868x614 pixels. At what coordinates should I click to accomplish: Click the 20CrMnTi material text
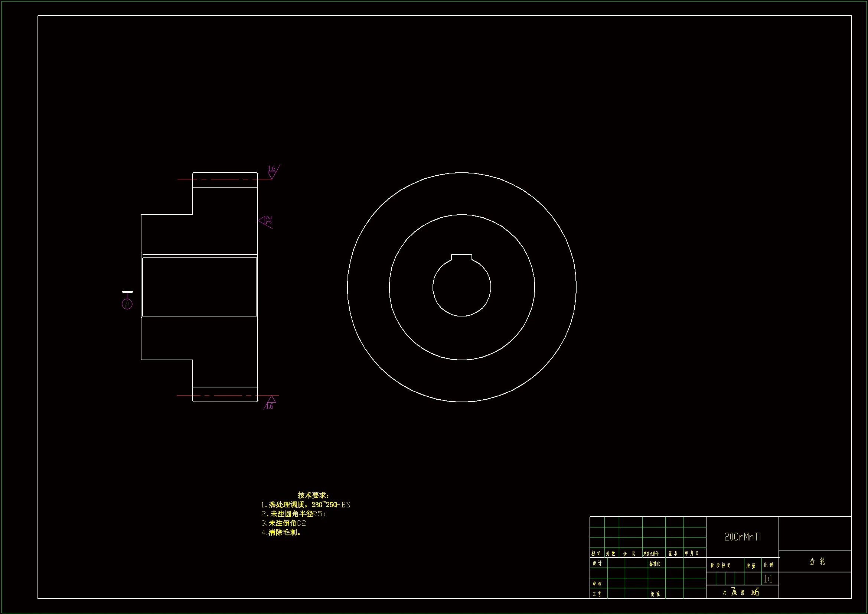(x=743, y=537)
